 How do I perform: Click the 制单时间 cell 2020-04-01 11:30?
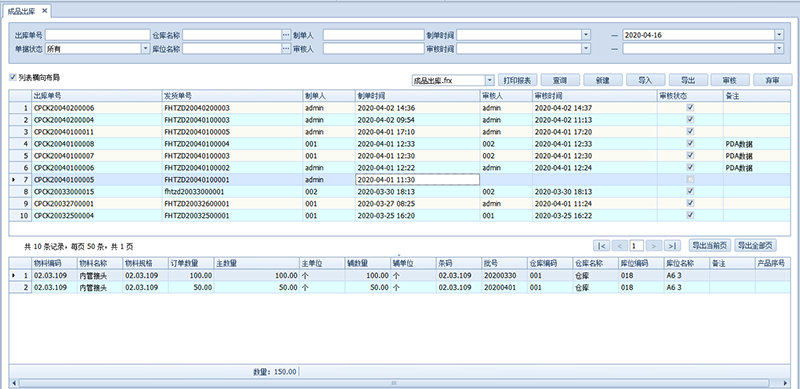[x=417, y=179]
